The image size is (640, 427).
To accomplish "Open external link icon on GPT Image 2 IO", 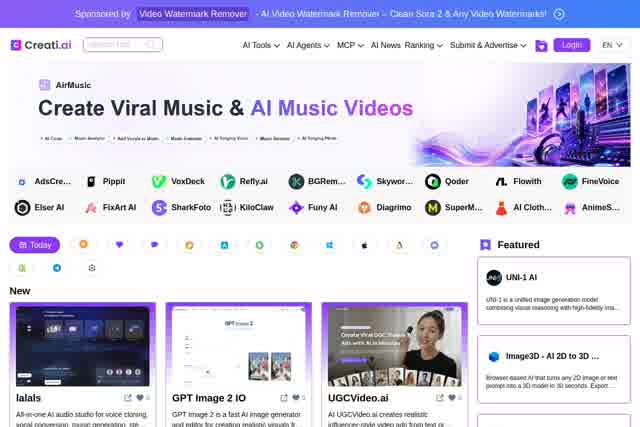I will click(284, 398).
